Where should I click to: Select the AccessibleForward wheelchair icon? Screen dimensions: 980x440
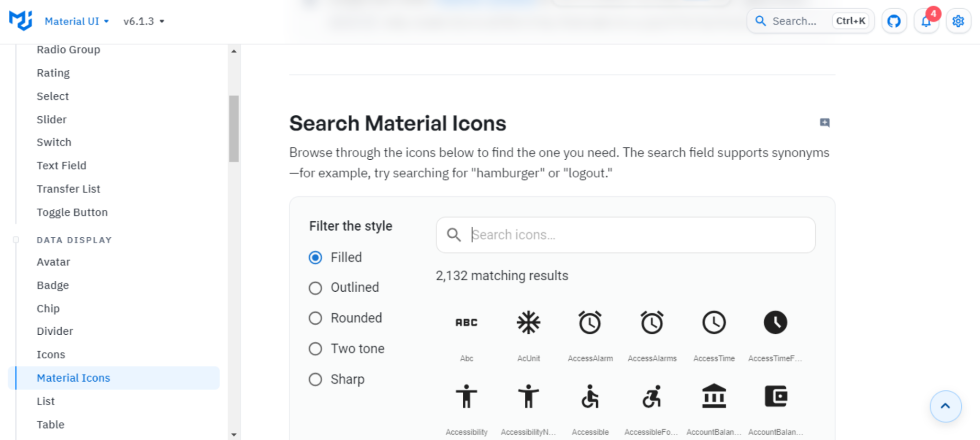click(x=652, y=396)
